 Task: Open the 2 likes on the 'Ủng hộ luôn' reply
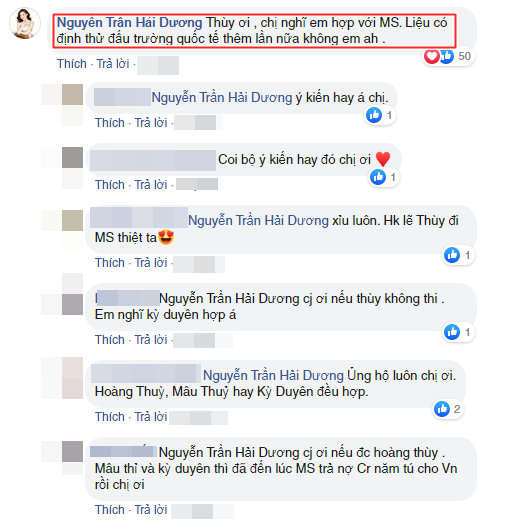click(x=457, y=409)
